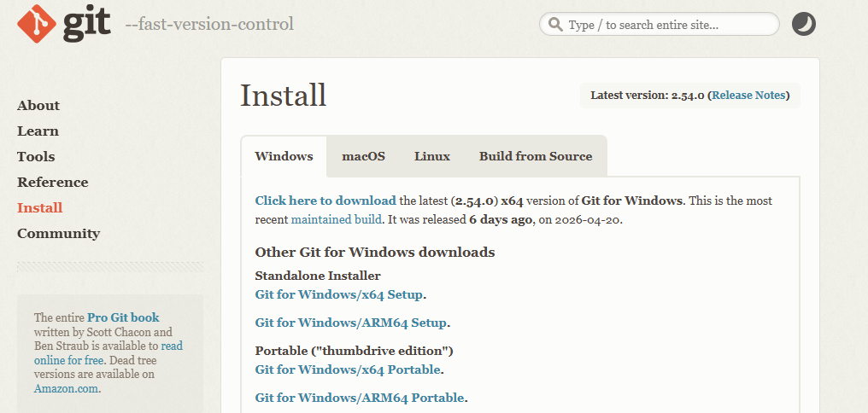Select Install in sidebar navigation
The image size is (868, 413).
[x=40, y=208]
